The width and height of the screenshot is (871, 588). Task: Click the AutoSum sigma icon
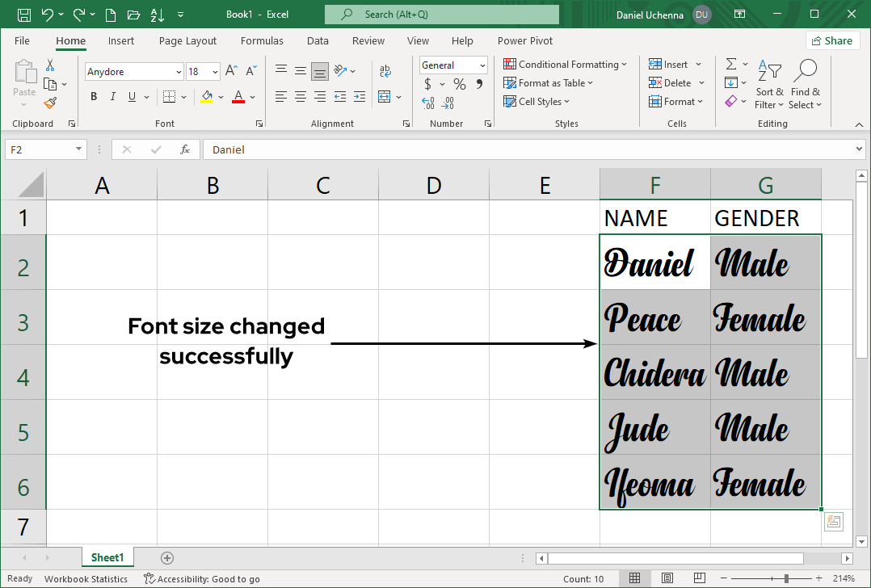tap(730, 65)
